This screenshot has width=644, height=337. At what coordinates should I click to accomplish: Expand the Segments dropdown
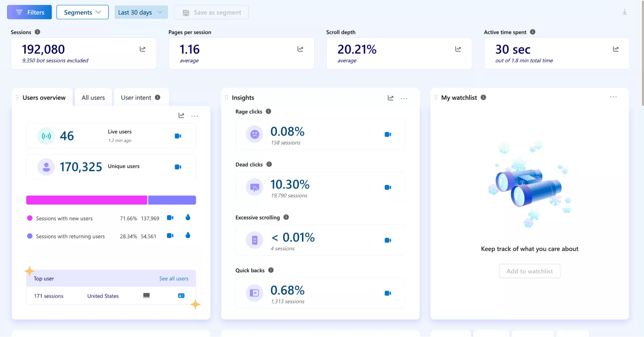[x=82, y=12]
